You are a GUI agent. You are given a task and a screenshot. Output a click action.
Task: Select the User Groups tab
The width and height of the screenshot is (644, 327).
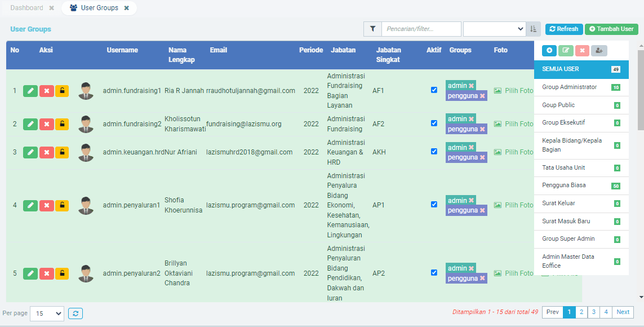[99, 8]
